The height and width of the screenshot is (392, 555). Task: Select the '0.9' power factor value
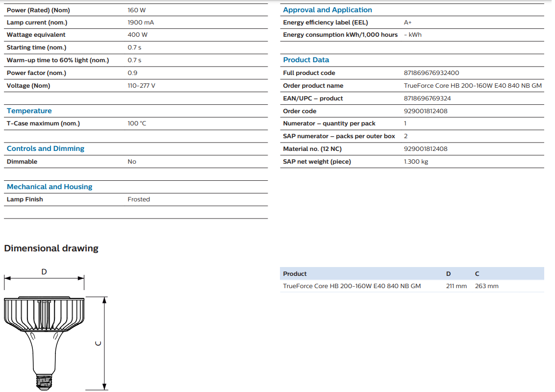click(132, 73)
